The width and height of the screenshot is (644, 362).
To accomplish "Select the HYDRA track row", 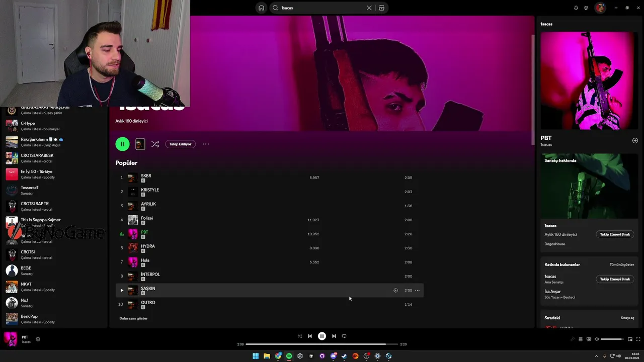I will (x=269, y=248).
